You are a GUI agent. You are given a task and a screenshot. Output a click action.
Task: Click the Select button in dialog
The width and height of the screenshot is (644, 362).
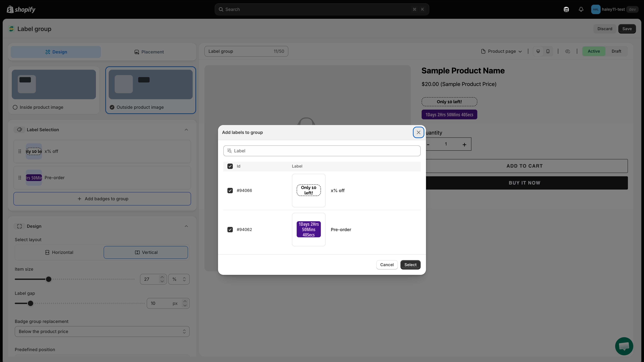(x=410, y=265)
